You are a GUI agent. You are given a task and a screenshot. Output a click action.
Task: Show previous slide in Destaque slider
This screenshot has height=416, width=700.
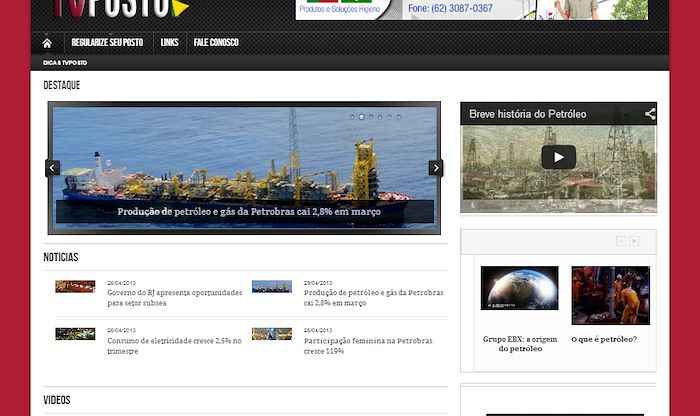tap(52, 168)
